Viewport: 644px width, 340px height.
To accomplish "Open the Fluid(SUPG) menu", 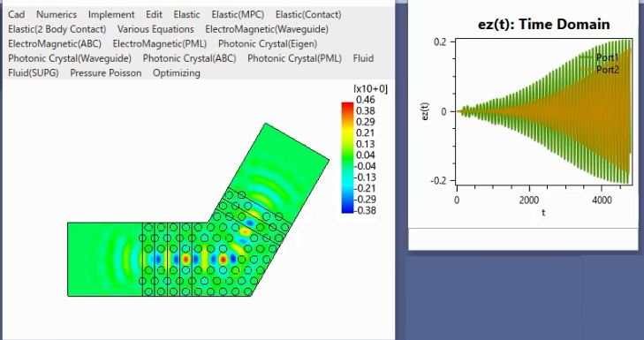I will pos(34,73).
